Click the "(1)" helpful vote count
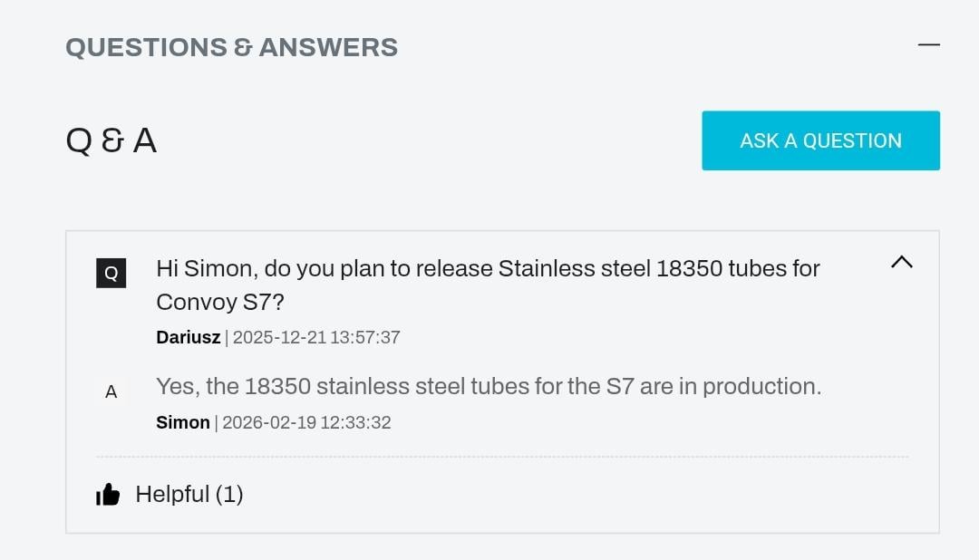This screenshot has height=560, width=979. 229,494
